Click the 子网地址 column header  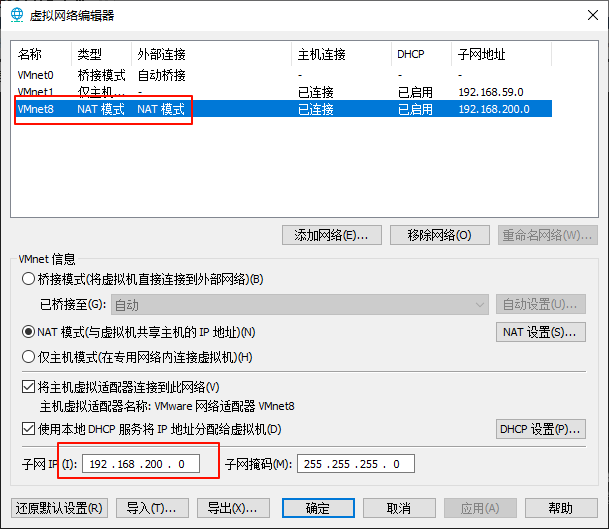pos(501,54)
